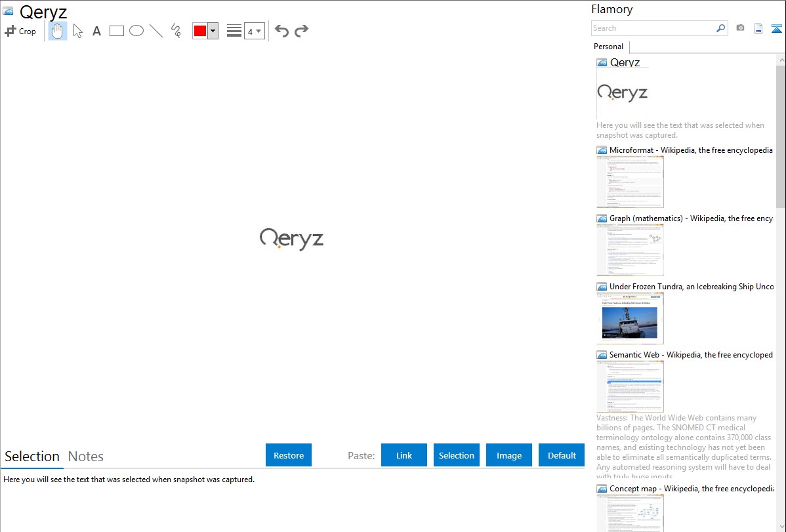Paste as Image
This screenshot has width=786, height=532.
(509, 455)
